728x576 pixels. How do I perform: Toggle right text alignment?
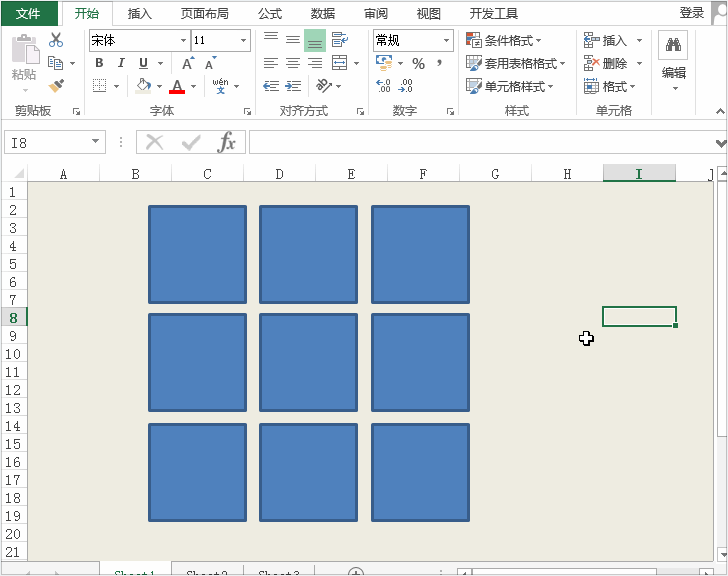pos(315,63)
